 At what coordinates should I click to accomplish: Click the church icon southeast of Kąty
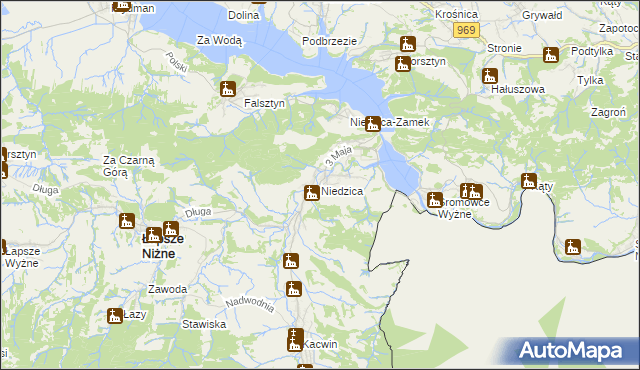point(573,247)
